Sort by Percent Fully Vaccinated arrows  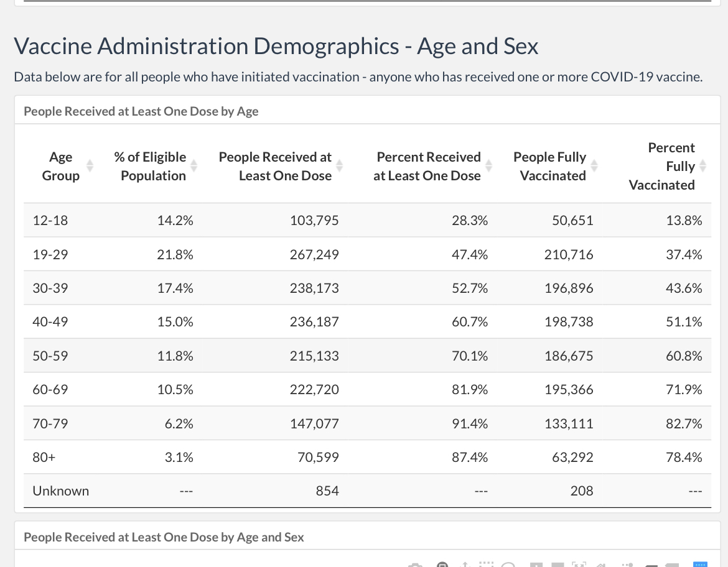(x=702, y=165)
